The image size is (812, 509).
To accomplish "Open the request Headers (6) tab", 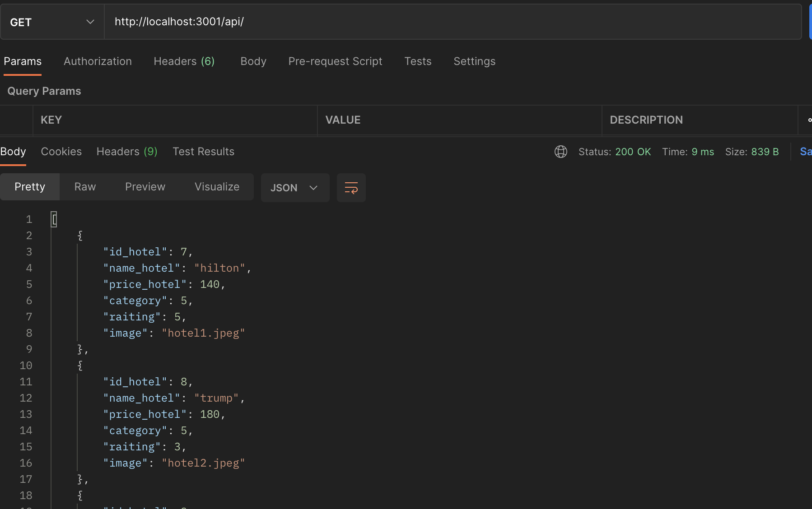I will pyautogui.click(x=184, y=61).
